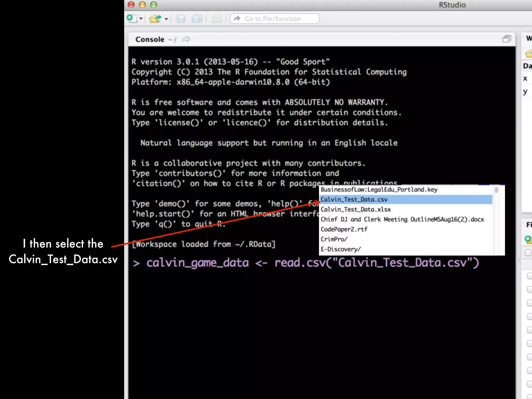Maximize the Console pane
This screenshot has height=399, width=532.
pos(507,39)
